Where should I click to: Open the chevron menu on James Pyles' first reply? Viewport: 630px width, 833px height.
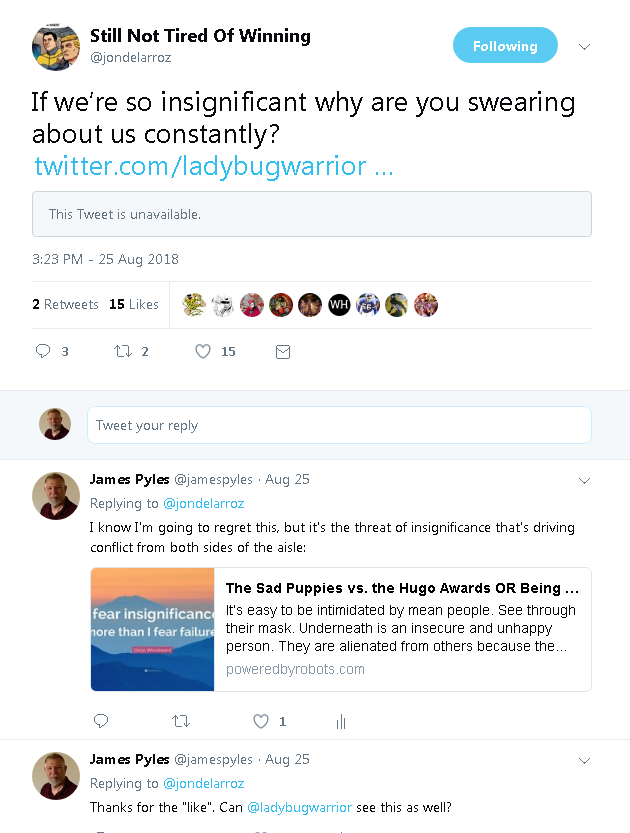tap(585, 480)
